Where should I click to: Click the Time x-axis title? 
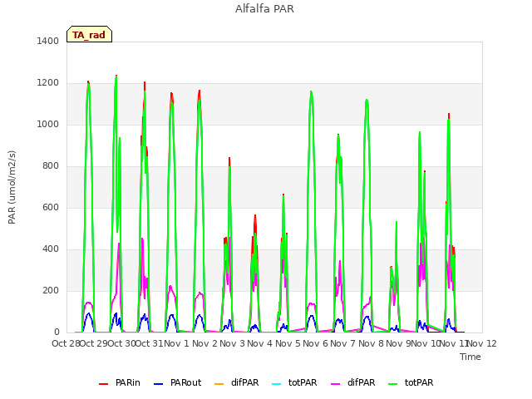pos(470,357)
